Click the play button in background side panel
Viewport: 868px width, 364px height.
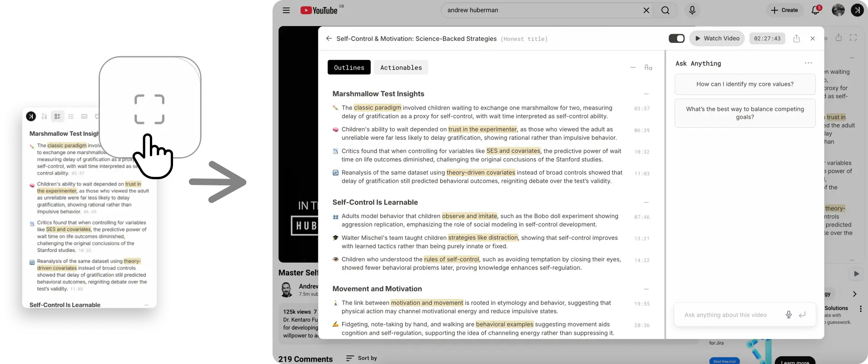click(x=856, y=274)
